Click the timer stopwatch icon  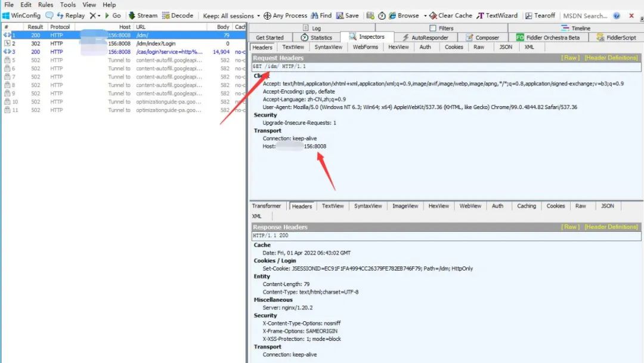[x=382, y=15]
